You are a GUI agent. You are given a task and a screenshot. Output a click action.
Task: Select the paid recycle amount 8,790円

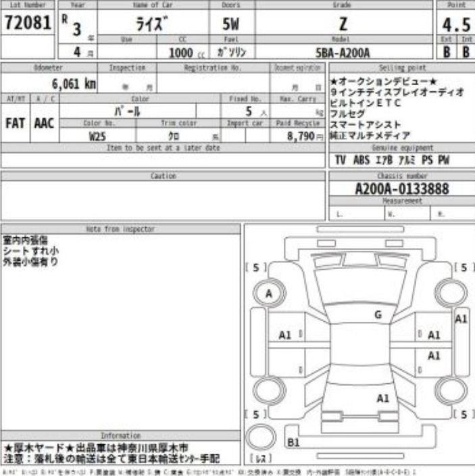point(305,136)
